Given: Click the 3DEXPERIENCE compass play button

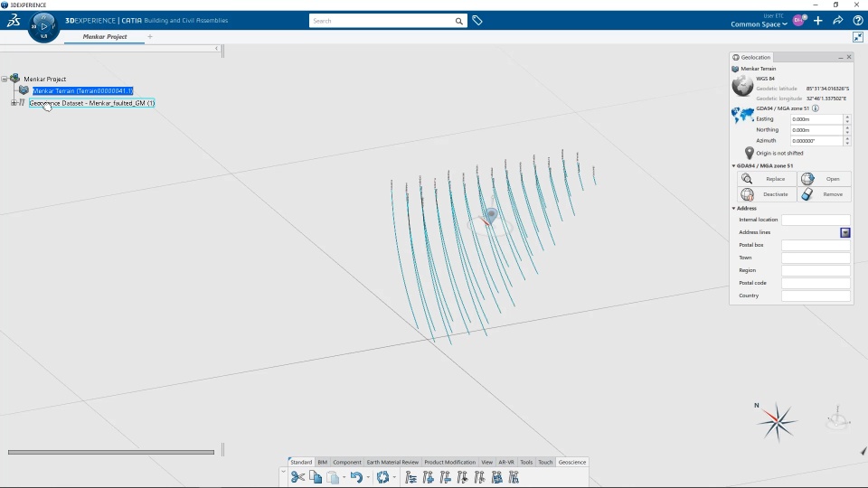Looking at the screenshot, I should click(43, 26).
